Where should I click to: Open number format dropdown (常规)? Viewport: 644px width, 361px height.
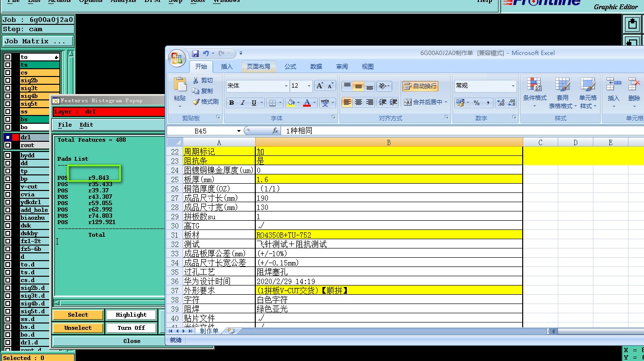(513, 86)
